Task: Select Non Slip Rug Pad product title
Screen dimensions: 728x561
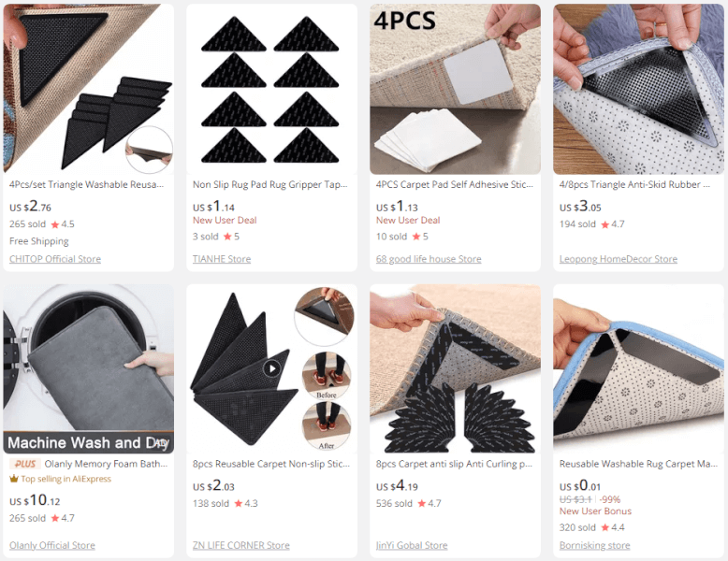Action: pyautogui.click(x=270, y=185)
